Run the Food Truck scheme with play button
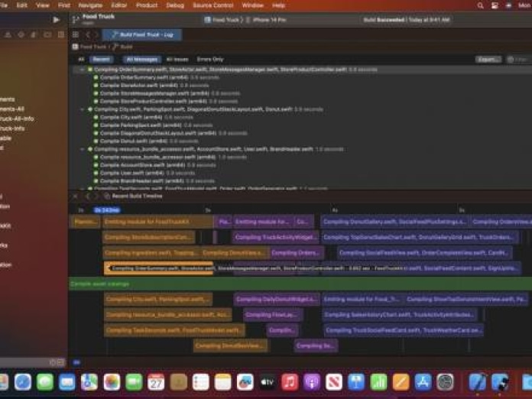 pyautogui.click(x=56, y=20)
